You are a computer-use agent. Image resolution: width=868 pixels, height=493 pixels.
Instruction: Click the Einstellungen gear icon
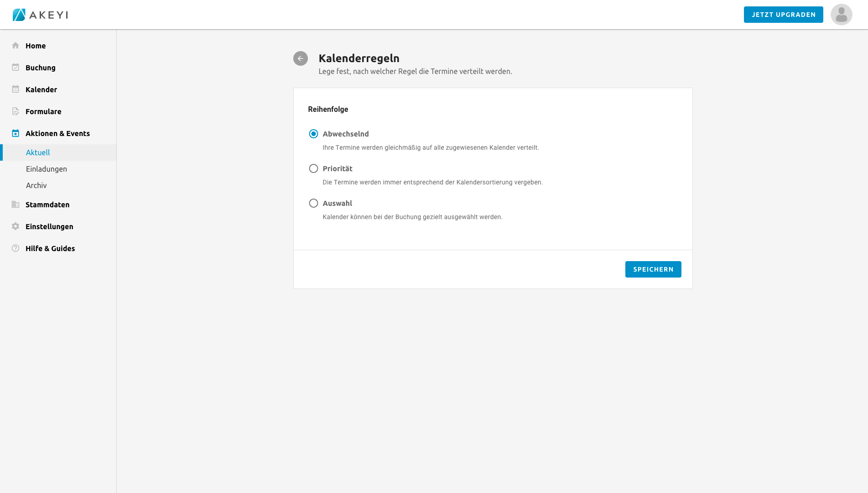[x=16, y=226]
